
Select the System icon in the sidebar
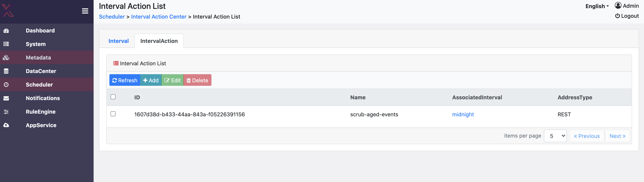(6, 44)
